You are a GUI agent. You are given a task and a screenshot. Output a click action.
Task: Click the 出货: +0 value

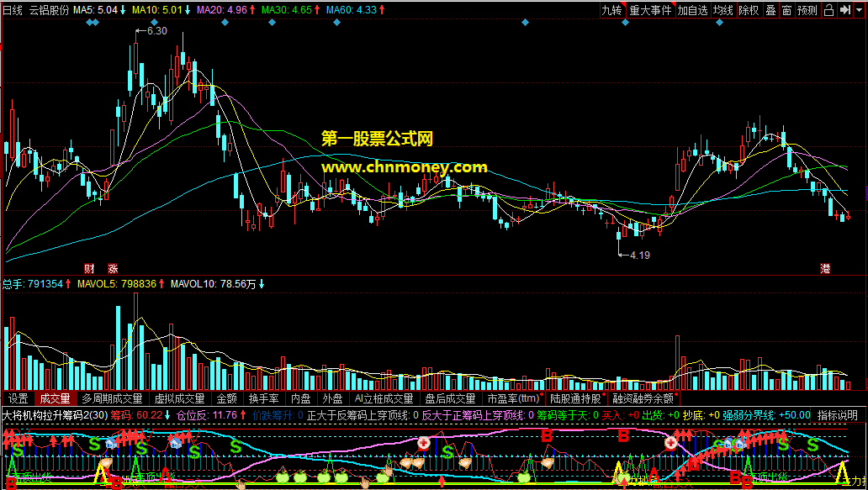[x=660, y=415]
